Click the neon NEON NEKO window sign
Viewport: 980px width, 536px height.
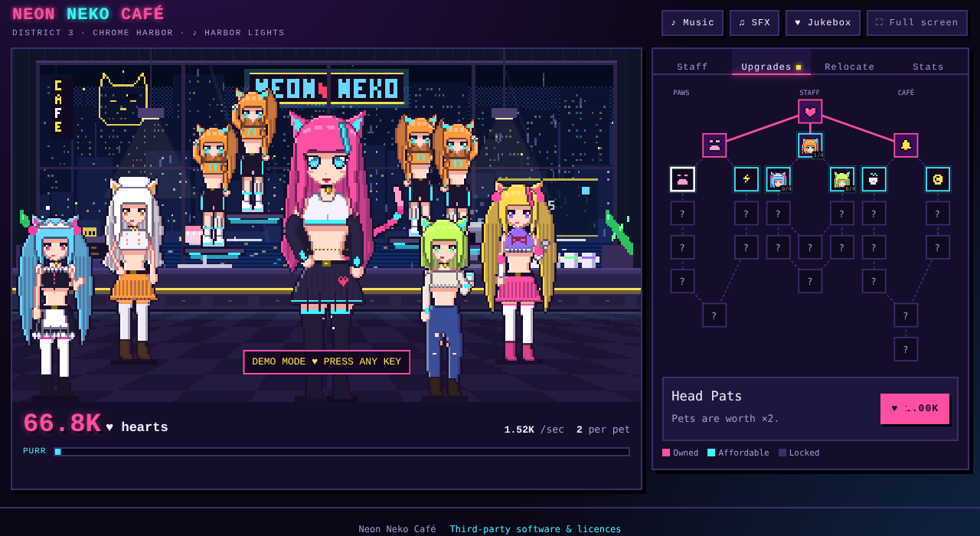pyautogui.click(x=327, y=88)
